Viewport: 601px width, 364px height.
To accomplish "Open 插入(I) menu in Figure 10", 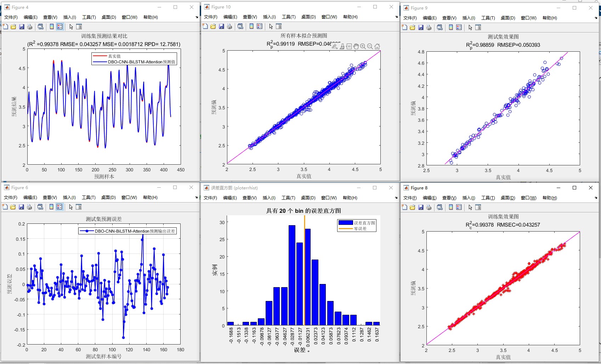I will click(270, 17).
